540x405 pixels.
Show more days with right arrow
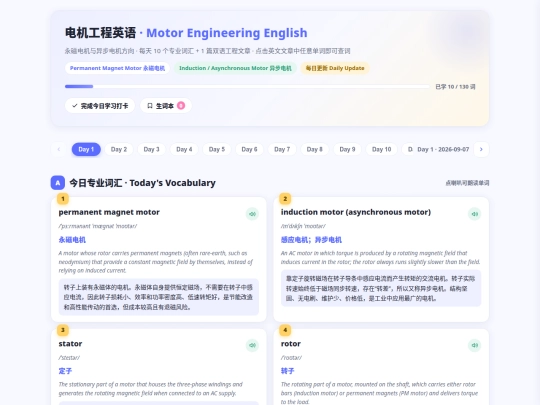(481, 149)
